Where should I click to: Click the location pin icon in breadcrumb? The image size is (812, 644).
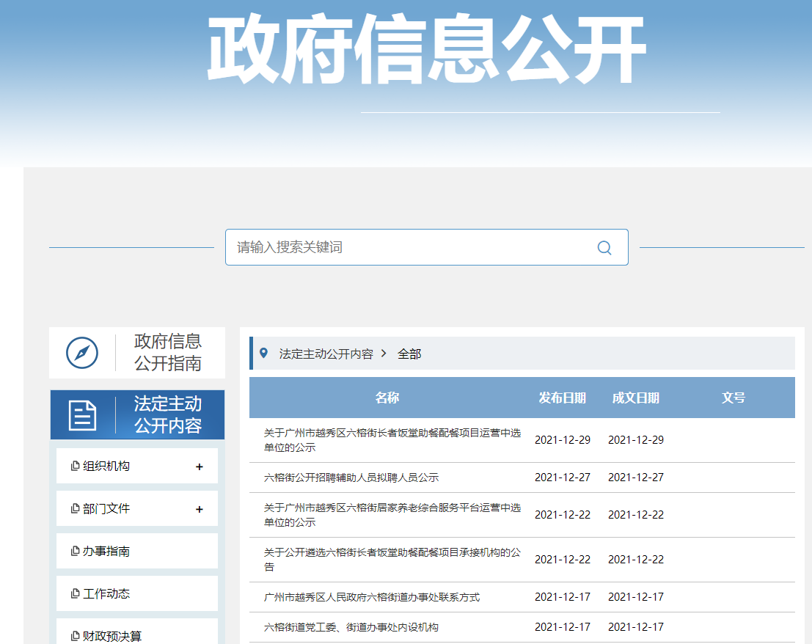pos(264,354)
